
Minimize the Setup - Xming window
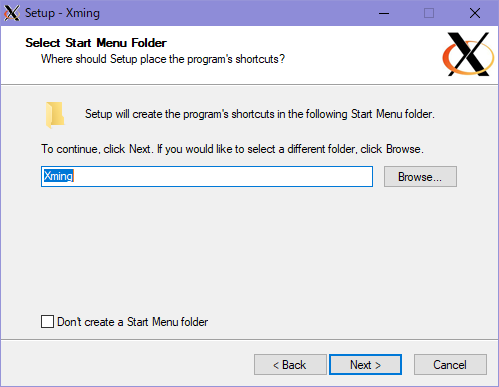pos(384,13)
